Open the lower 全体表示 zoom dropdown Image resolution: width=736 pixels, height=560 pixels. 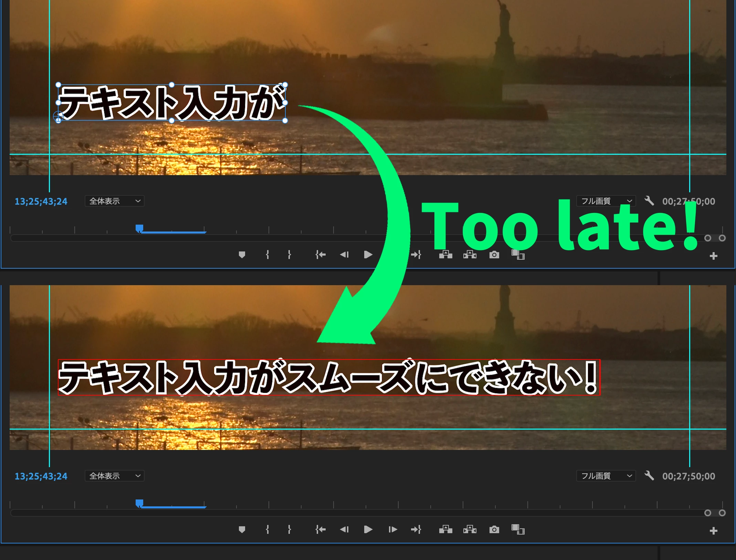click(x=114, y=476)
